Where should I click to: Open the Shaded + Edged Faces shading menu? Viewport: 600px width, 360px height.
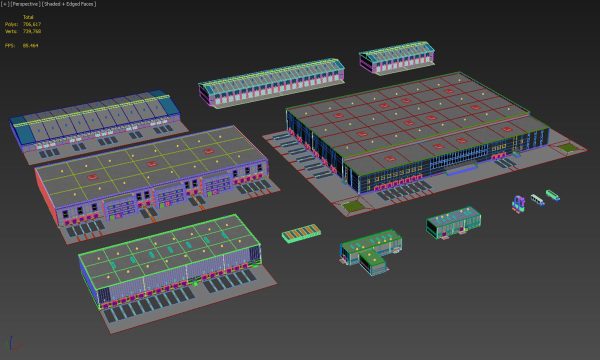pyautogui.click(x=69, y=4)
